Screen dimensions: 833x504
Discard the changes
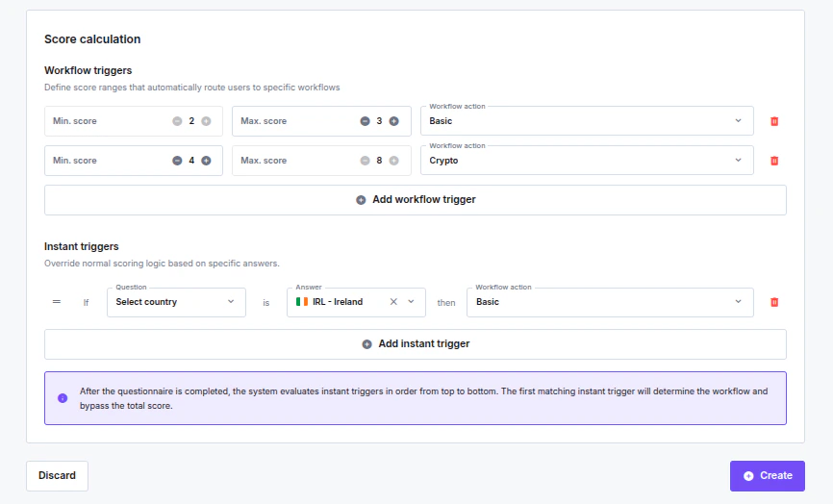pyautogui.click(x=57, y=476)
